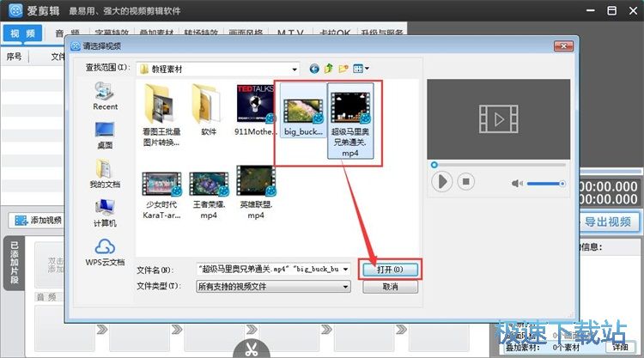Open 升级与服务 tab in main window
This screenshot has width=644, height=358.
(x=382, y=33)
